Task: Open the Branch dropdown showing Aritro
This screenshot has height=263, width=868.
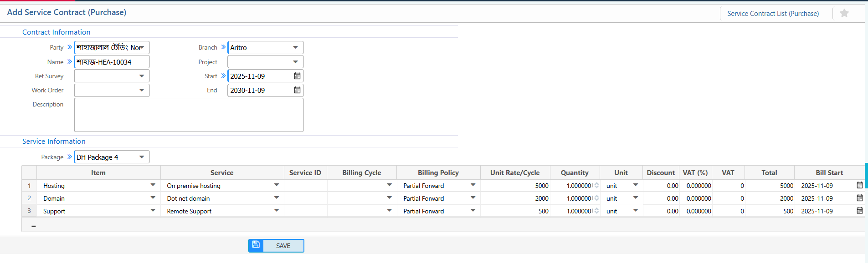Action: coord(295,47)
